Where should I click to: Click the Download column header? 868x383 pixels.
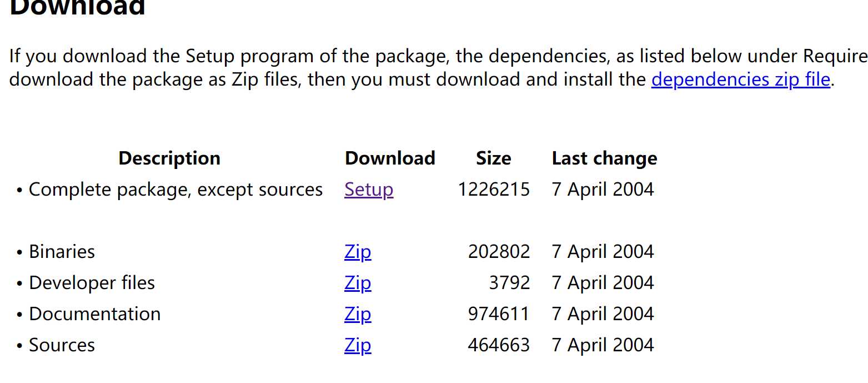(390, 158)
